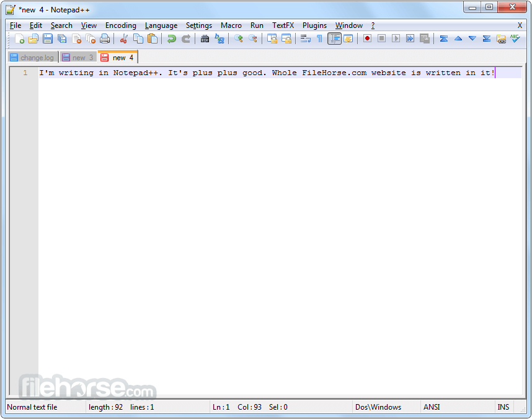Copy selection with Copy toolbar icon
Image resolution: width=532 pixels, height=419 pixels.
(138, 38)
